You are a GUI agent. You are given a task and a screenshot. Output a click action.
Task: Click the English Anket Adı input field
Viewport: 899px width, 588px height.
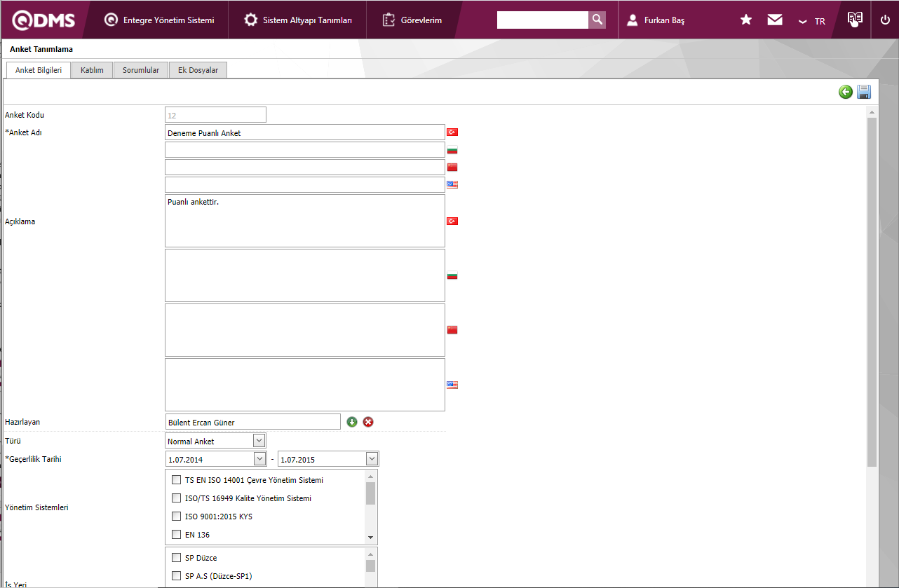[305, 184]
